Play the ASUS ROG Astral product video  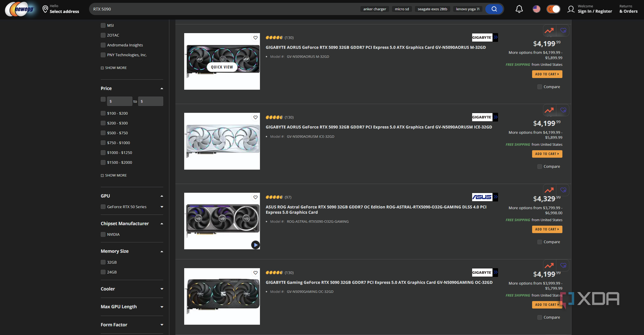(x=255, y=245)
